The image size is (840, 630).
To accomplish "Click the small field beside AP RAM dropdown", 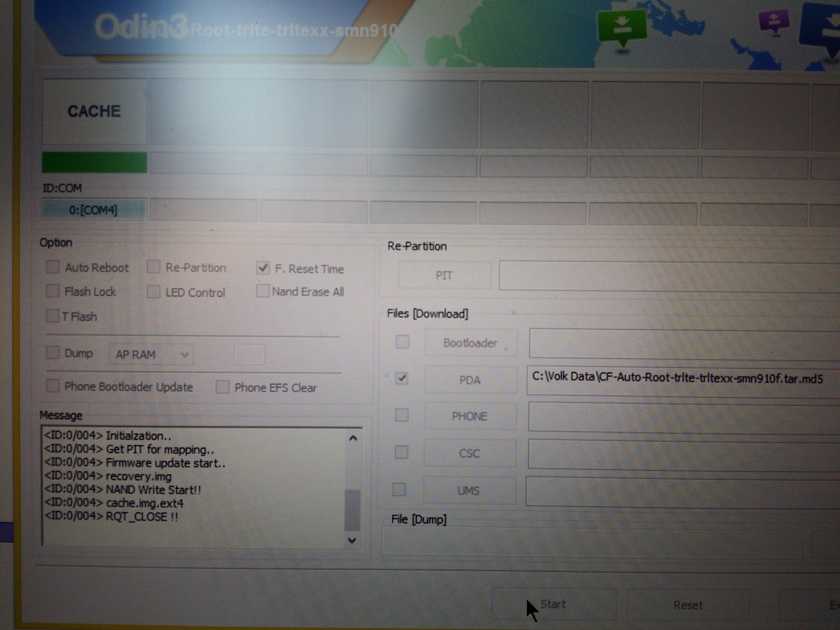I will click(x=249, y=354).
